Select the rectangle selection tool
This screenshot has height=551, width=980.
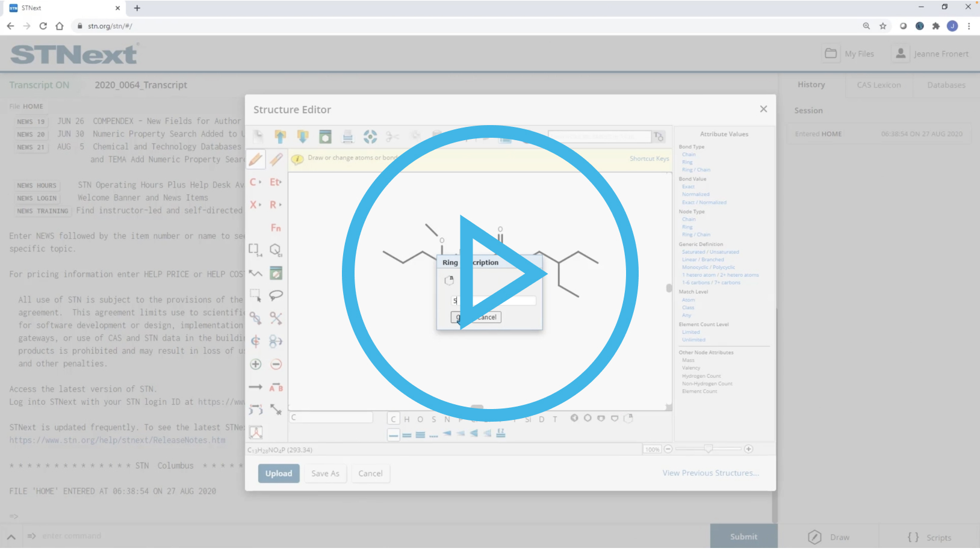pyautogui.click(x=255, y=295)
